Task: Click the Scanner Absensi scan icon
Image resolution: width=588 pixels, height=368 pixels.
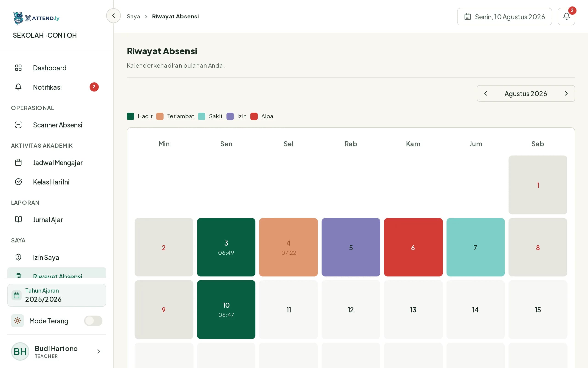Action: point(18,125)
